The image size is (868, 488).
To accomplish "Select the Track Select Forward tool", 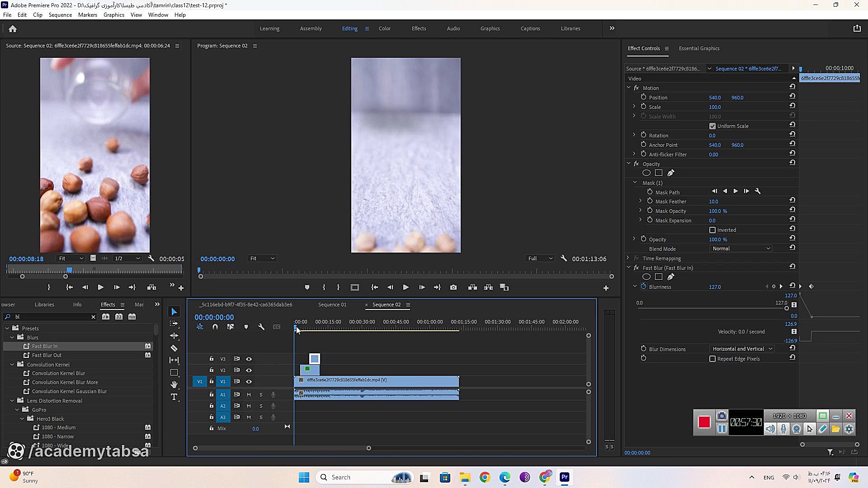I will pyautogui.click(x=174, y=324).
